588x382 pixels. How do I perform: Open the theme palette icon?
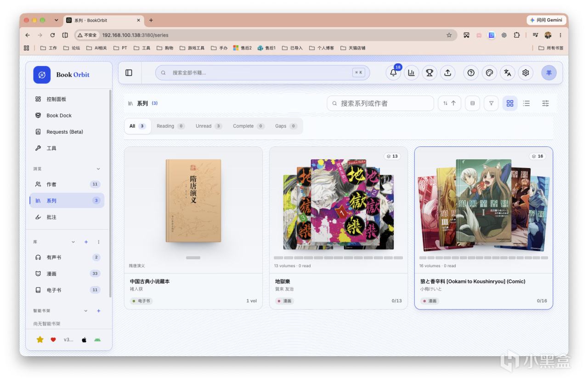coord(489,73)
